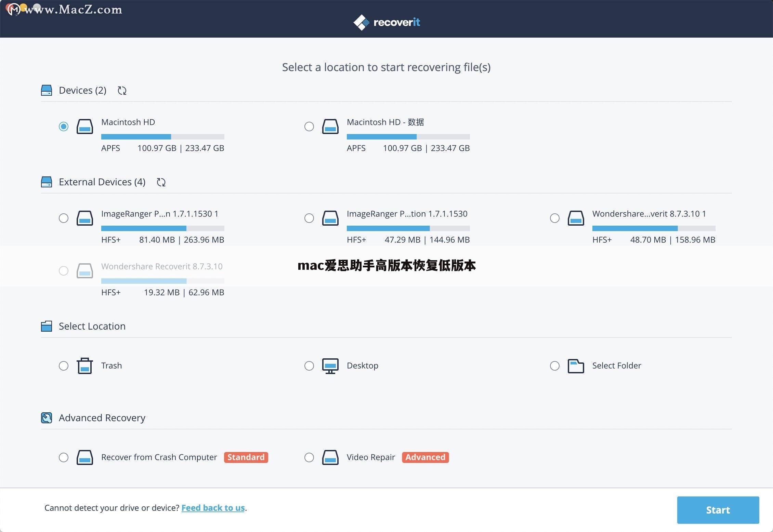This screenshot has width=773, height=532.
Task: Refresh the Devices list
Action: (x=122, y=91)
